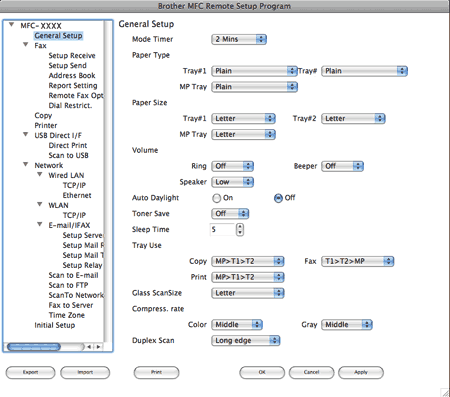The image size is (450, 397).
Task: Open Paper Size MP Tray dropdown
Action: pos(243,135)
